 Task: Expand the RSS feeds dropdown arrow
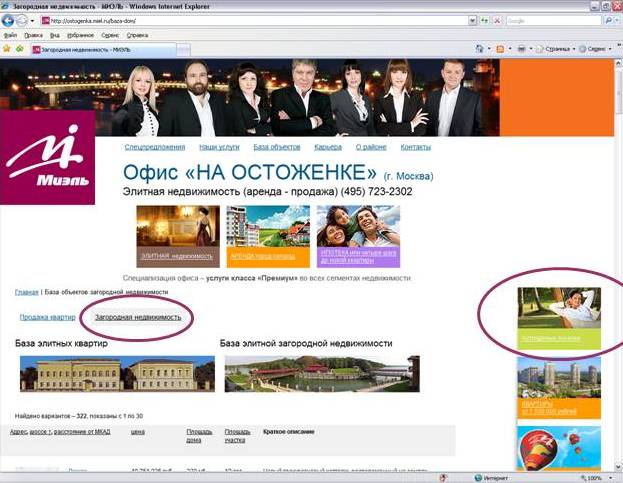pos(510,49)
